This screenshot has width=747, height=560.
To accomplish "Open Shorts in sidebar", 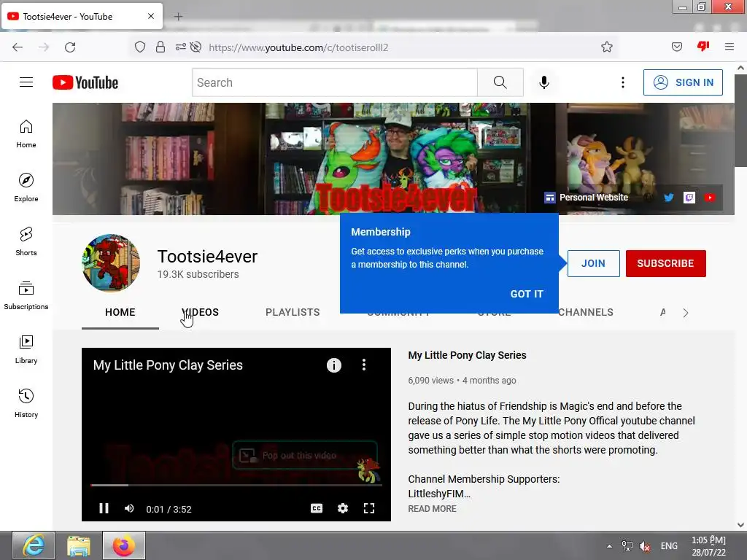I will [x=26, y=241].
